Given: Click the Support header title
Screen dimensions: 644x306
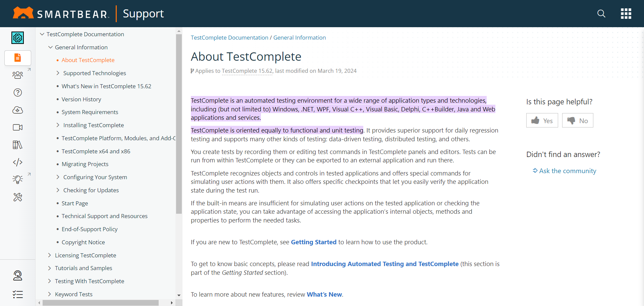Looking at the screenshot, I should tap(143, 13).
